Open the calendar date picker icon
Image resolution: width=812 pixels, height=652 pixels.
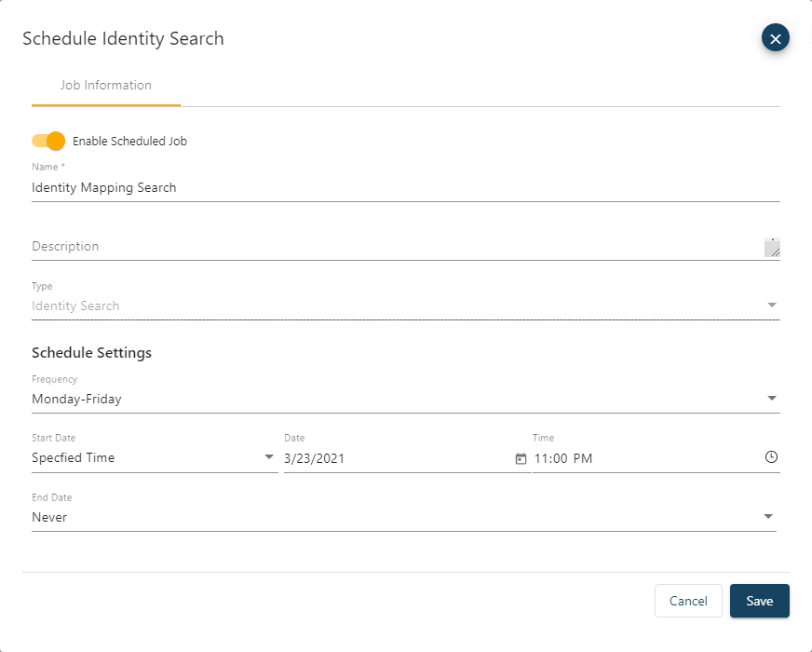pos(521,458)
